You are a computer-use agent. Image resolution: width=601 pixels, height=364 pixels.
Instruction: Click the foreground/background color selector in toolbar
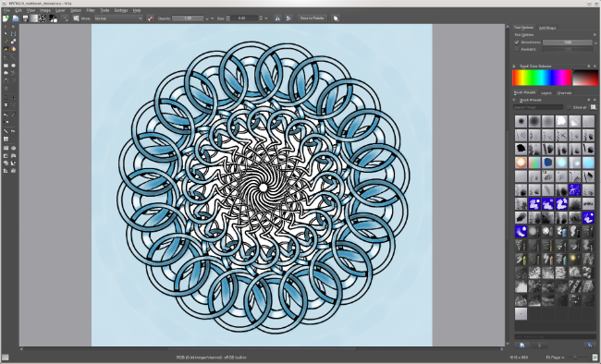pyautogui.click(x=54, y=18)
